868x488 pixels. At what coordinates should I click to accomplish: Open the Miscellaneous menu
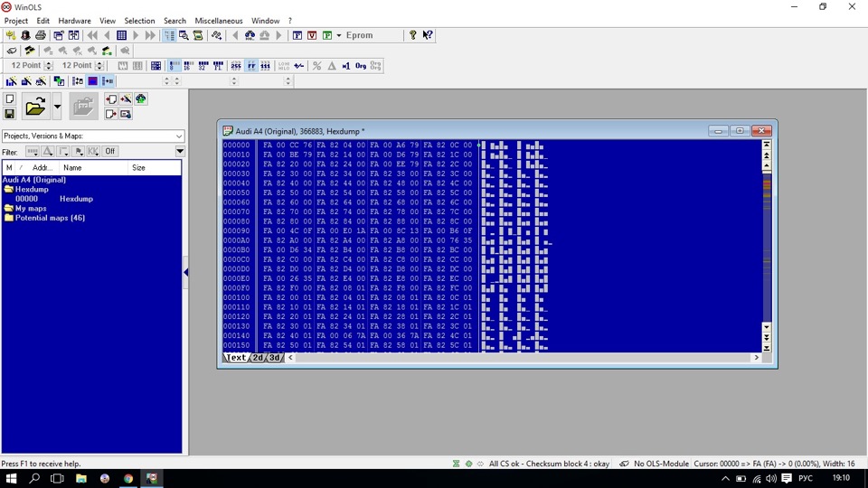219,21
